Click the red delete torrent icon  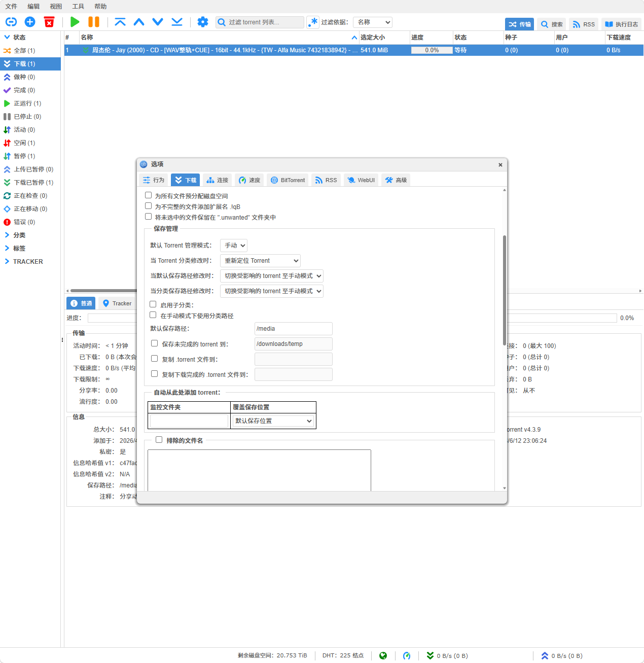[49, 22]
